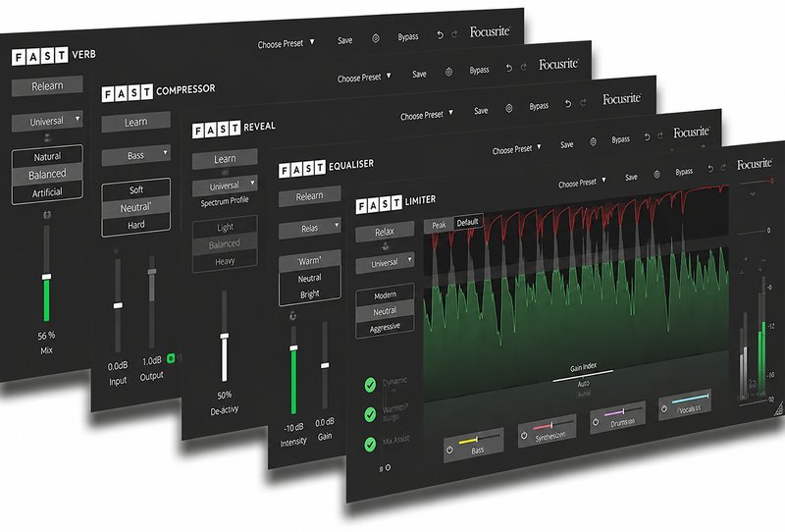Screen dimensions: 785x532
Task: Toggle the Dynamic green checkmark in Limiter
Action: tap(370, 385)
